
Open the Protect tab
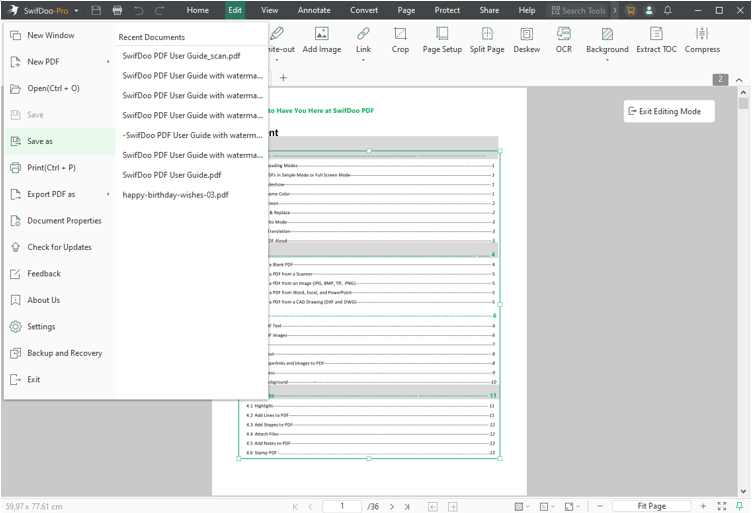[447, 10]
